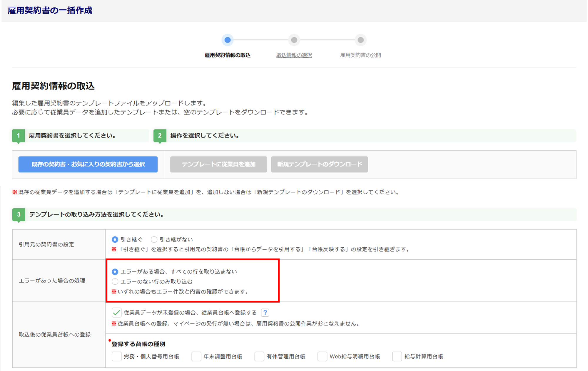
Task: Choose エラーがある場合、すべての行を取り込まない option
Action: tap(115, 272)
